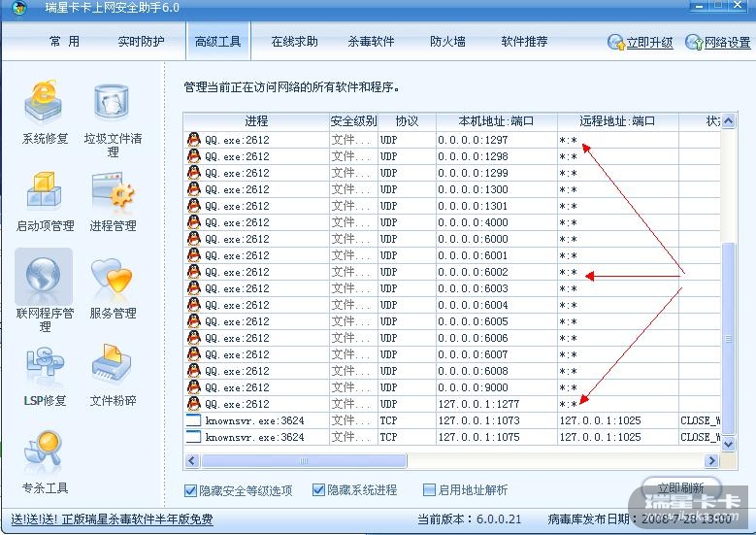Image resolution: width=756 pixels, height=535 pixels.
Task: Click the 网络设置 settings icon
Action: 694,42
